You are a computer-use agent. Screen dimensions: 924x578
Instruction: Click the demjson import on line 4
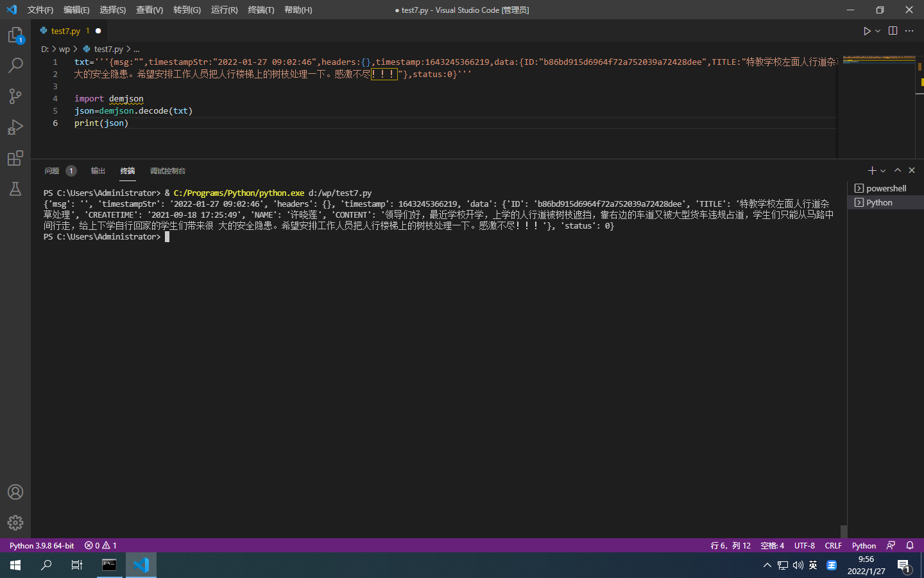126,98
